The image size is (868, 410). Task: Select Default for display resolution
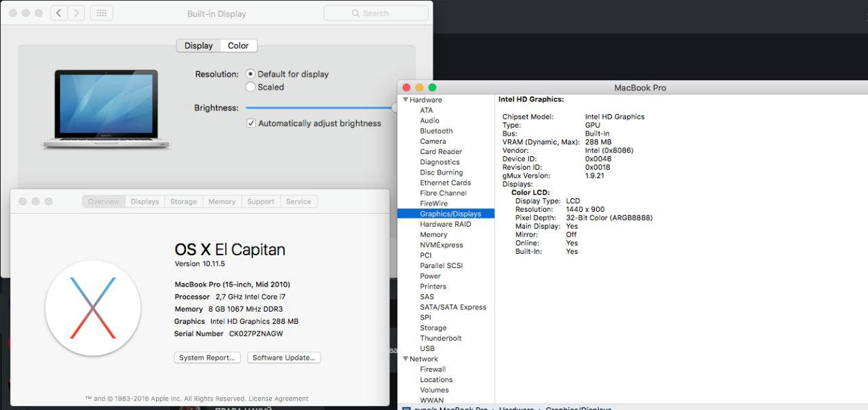coord(251,74)
